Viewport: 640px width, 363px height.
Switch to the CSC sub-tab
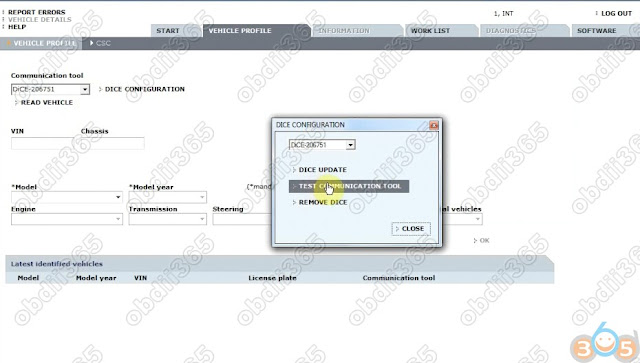coord(100,43)
